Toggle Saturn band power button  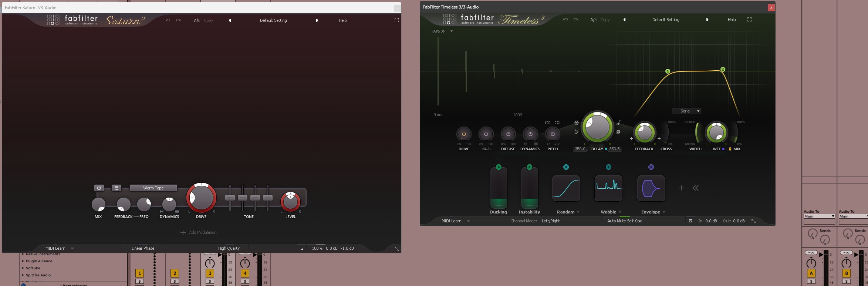coord(99,188)
